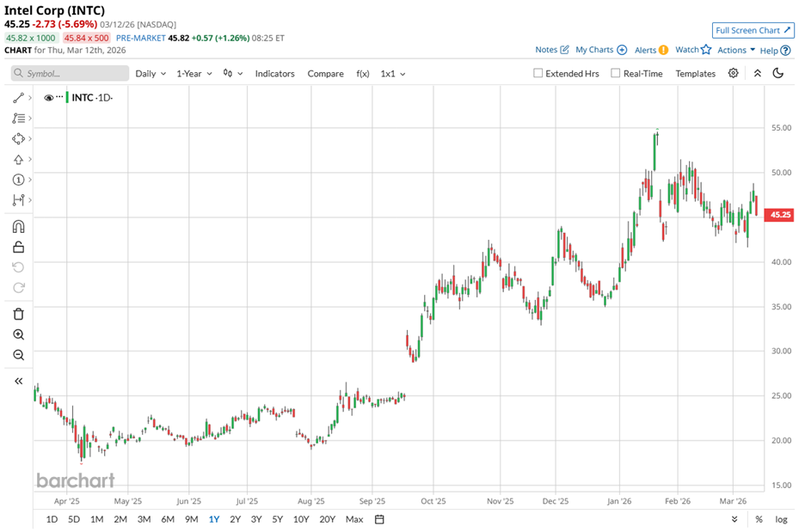
Task: Select the 9M time range
Action: click(192, 520)
